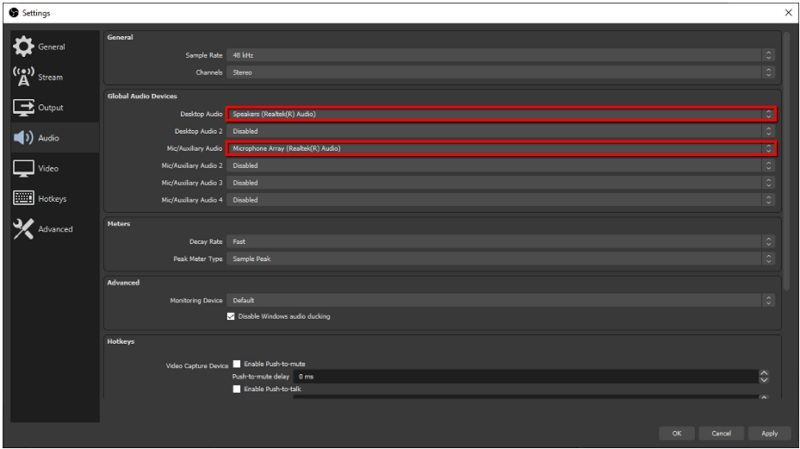Screen dimensions: 800x449
Task: Open the Mic/Auxiliary Audio 3 dropdown
Action: (x=501, y=183)
